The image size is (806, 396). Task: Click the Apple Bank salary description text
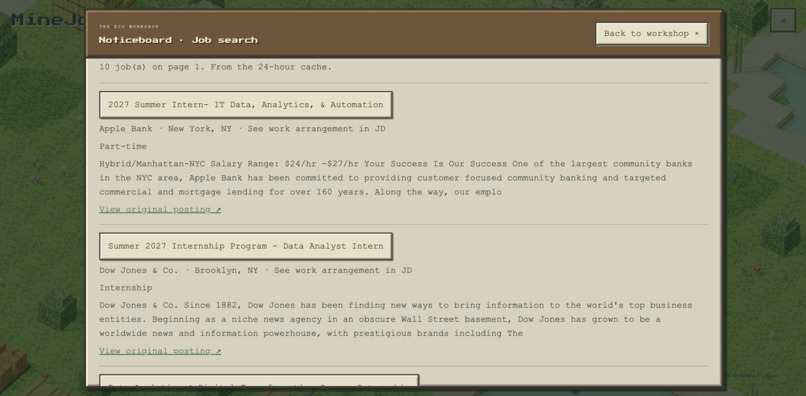click(x=396, y=178)
